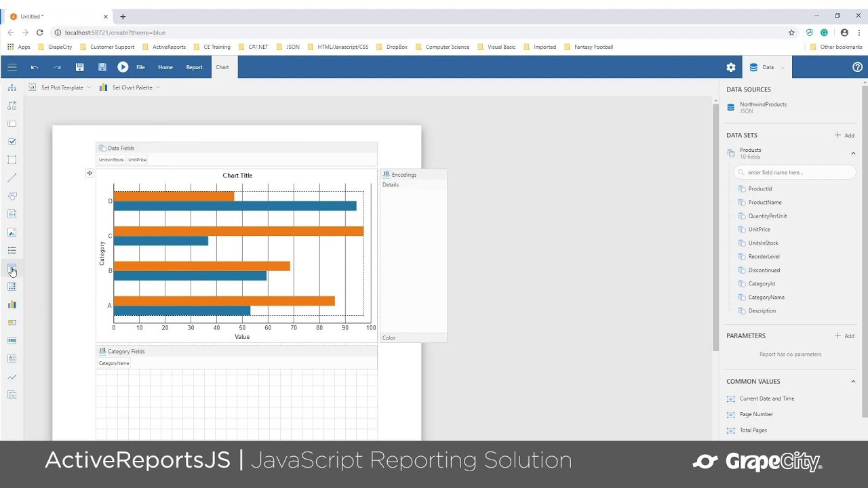Open the hamburger menu in the designer toolbar
Viewport: 868px width, 488px height.
[x=12, y=67]
